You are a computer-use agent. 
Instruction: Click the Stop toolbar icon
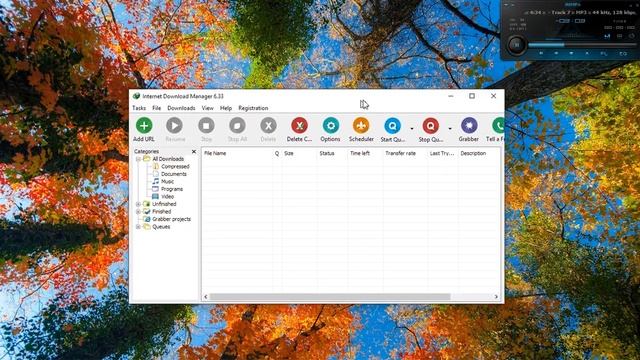tap(206, 126)
